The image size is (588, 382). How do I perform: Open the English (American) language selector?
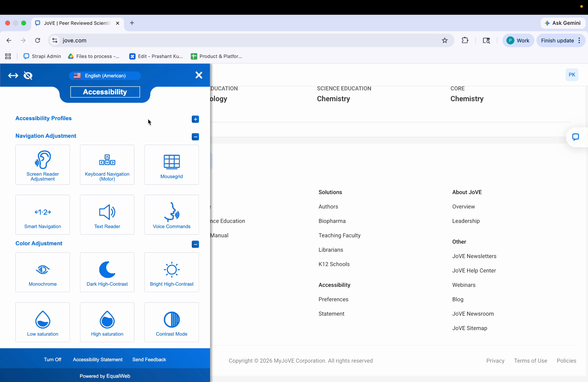tap(105, 76)
